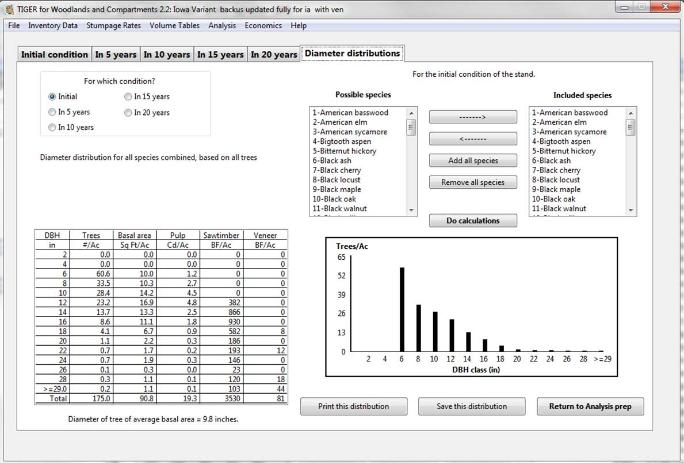684x463 pixels.
Task: Select the Initial condition radio button
Action: click(53, 97)
